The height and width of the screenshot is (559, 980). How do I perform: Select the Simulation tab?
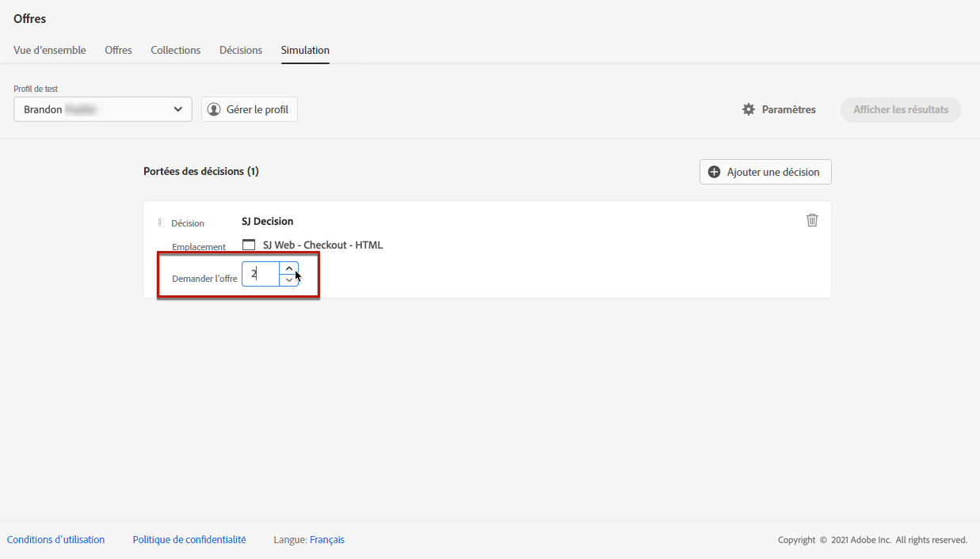305,50
